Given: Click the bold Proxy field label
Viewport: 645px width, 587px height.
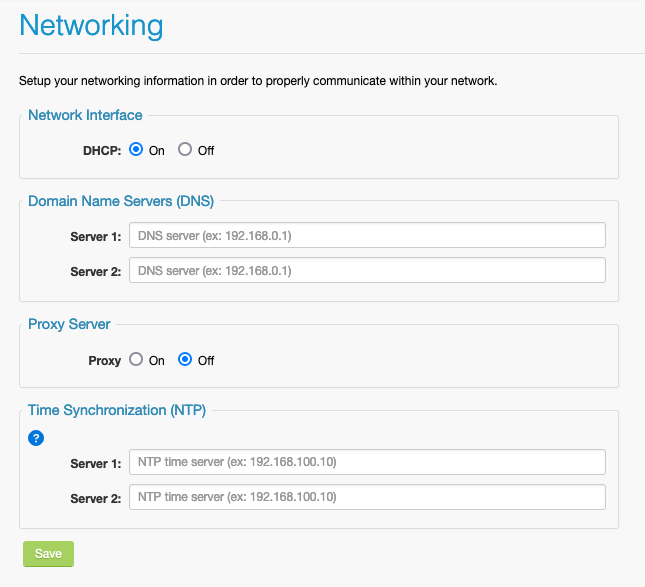Looking at the screenshot, I should (104, 361).
